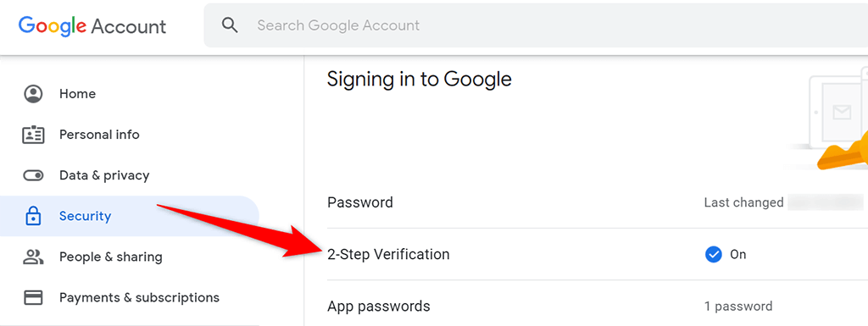
Task: Click the Data & privacy toggle icon
Action: click(x=33, y=176)
